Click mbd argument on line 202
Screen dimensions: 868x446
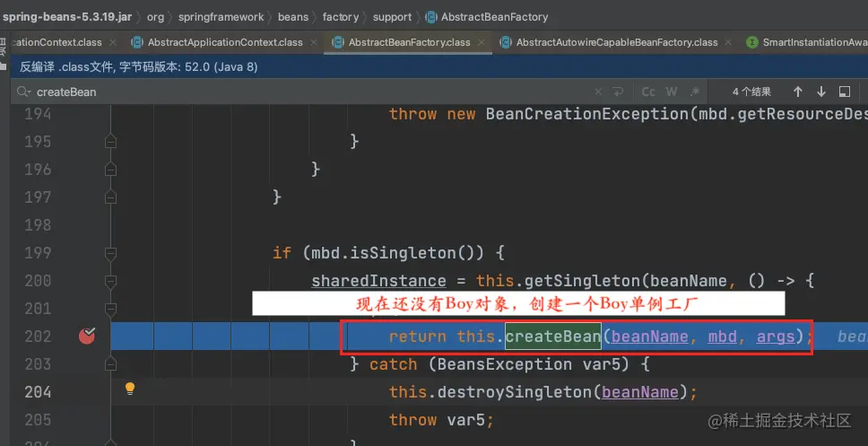click(x=723, y=337)
